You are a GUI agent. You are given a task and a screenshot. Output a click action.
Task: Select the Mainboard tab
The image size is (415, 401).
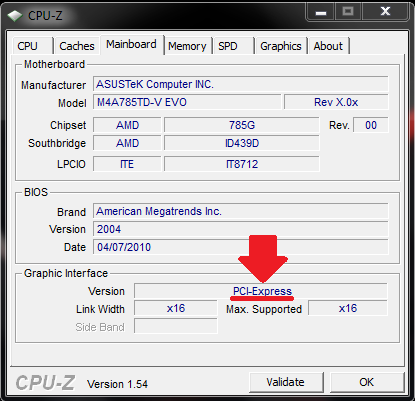coord(131,44)
